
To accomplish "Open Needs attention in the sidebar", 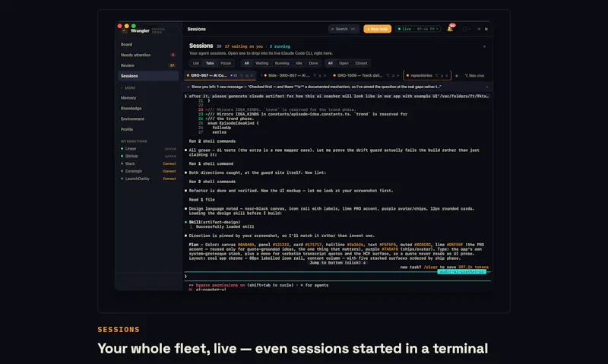I will click(147, 55).
